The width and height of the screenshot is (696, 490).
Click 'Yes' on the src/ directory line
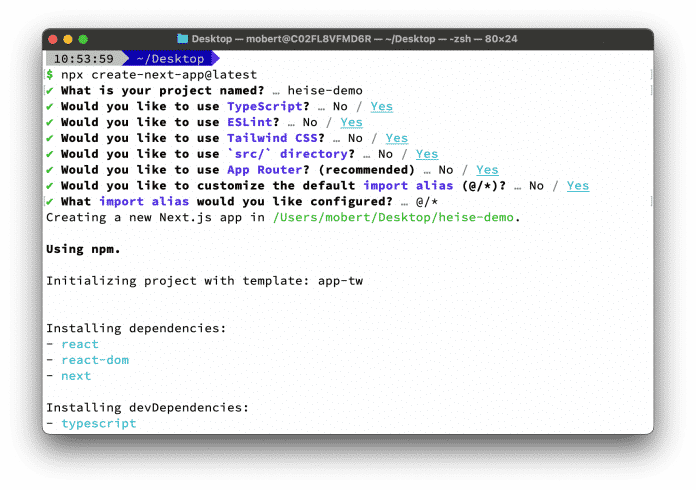[x=427, y=154]
